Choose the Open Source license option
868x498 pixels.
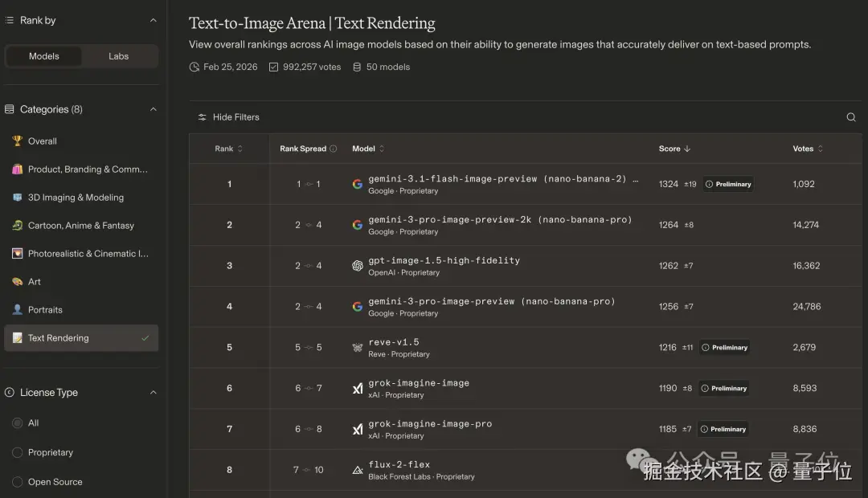point(18,482)
